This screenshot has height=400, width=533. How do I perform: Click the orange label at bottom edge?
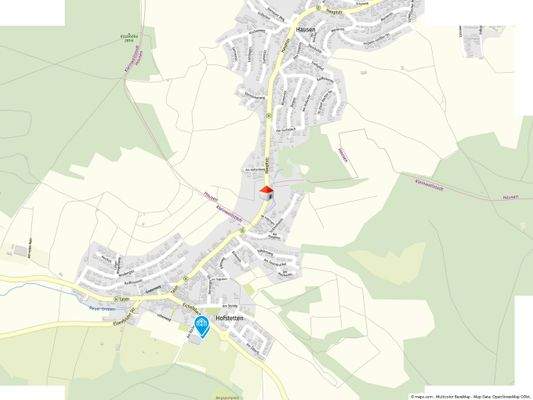pyautogui.click(x=227, y=398)
